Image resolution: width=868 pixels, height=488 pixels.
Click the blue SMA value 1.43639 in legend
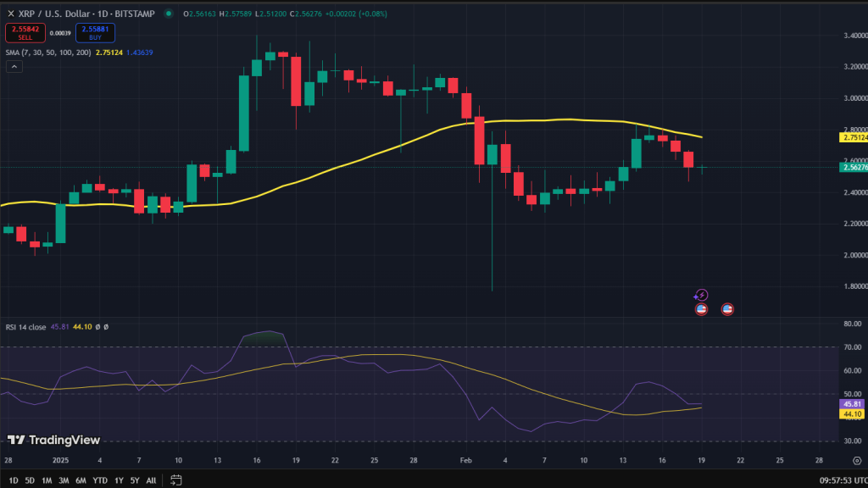click(140, 53)
